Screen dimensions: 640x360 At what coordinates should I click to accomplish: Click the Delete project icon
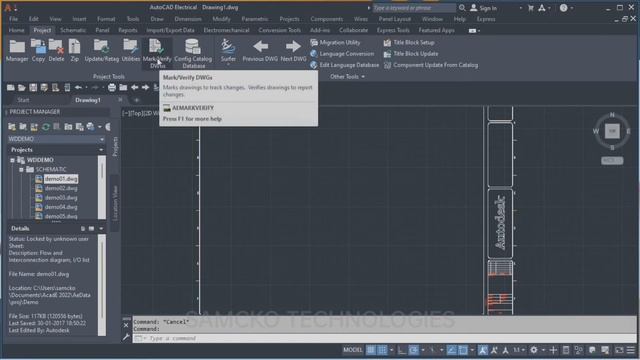(56, 51)
